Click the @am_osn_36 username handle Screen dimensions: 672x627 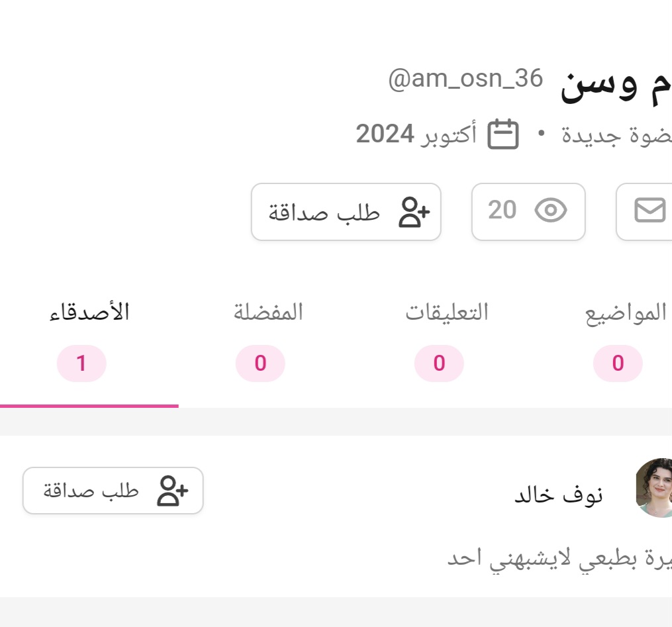pos(465,79)
